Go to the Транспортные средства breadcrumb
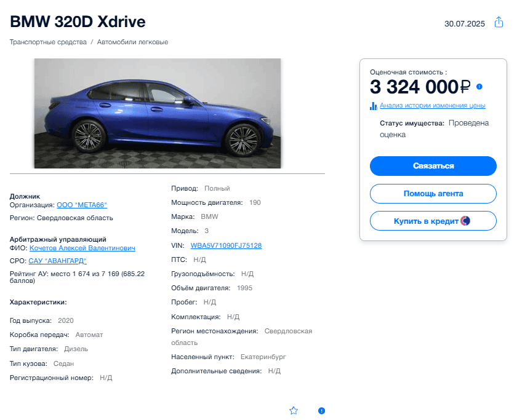This screenshot has height=420, width=517. [x=48, y=42]
